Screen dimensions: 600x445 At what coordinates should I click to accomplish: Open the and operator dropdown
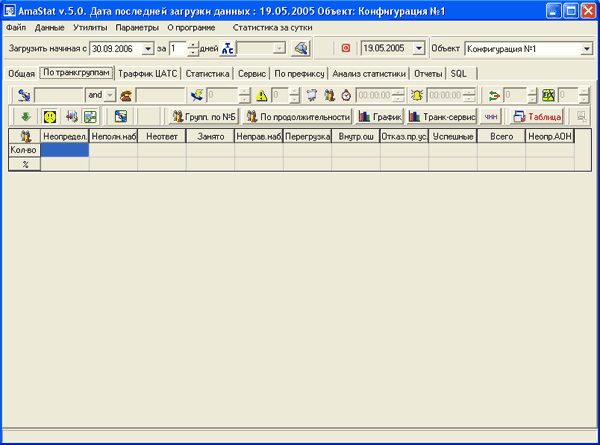[110, 96]
